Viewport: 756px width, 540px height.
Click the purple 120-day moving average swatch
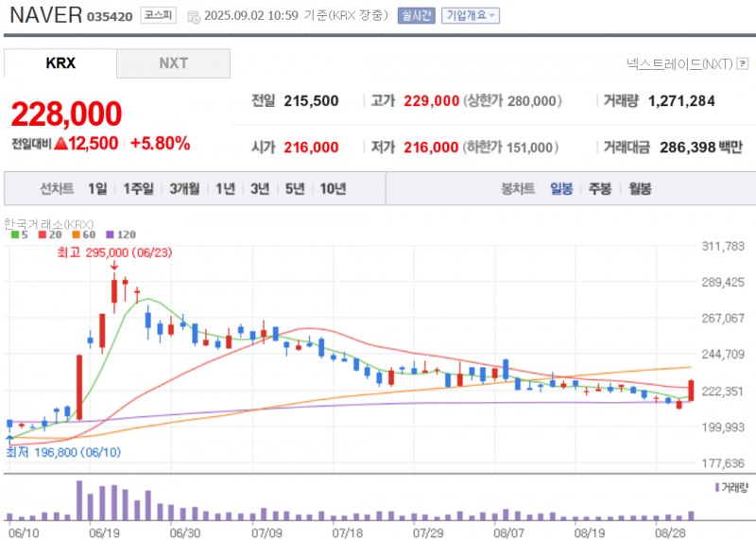pyautogui.click(x=110, y=235)
